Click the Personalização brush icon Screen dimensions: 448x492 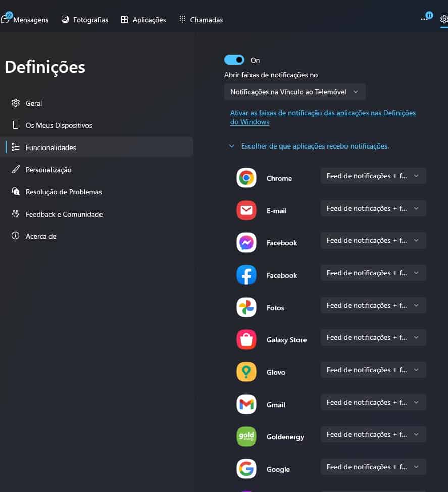click(x=15, y=169)
